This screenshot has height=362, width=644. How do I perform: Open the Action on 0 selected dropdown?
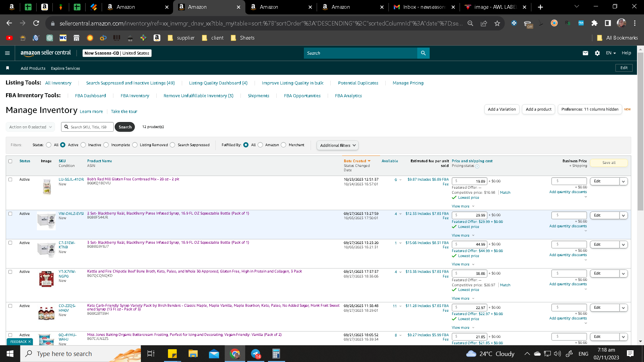coord(31,127)
